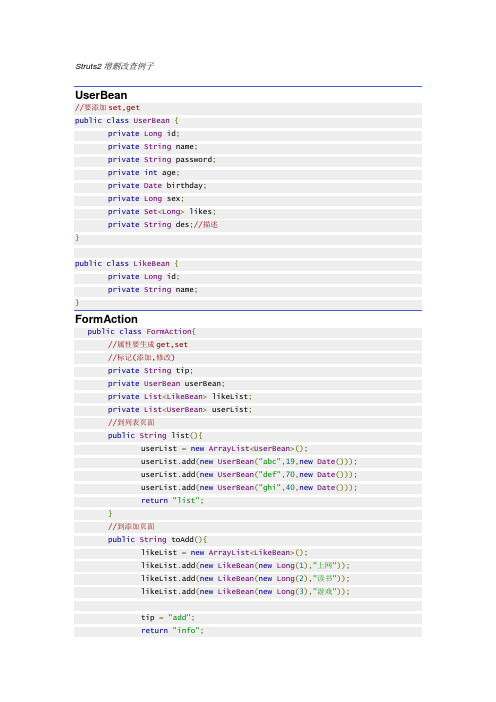Click the 'Struts2' document title text

coord(115,66)
